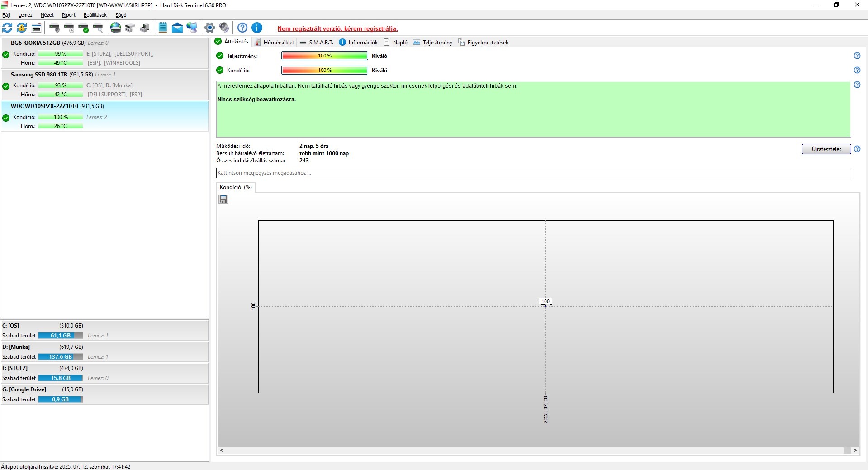Switch to the Teljesítmény tab
Screen dimensions: 868x470
[433, 43]
